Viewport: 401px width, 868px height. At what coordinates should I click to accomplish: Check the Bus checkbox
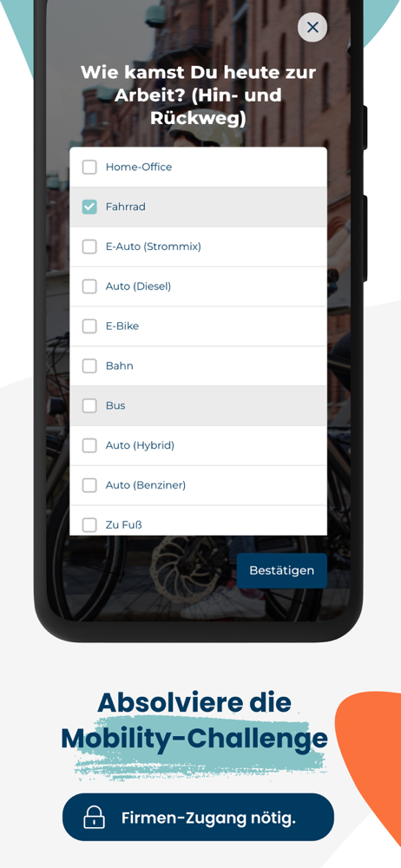[89, 405]
